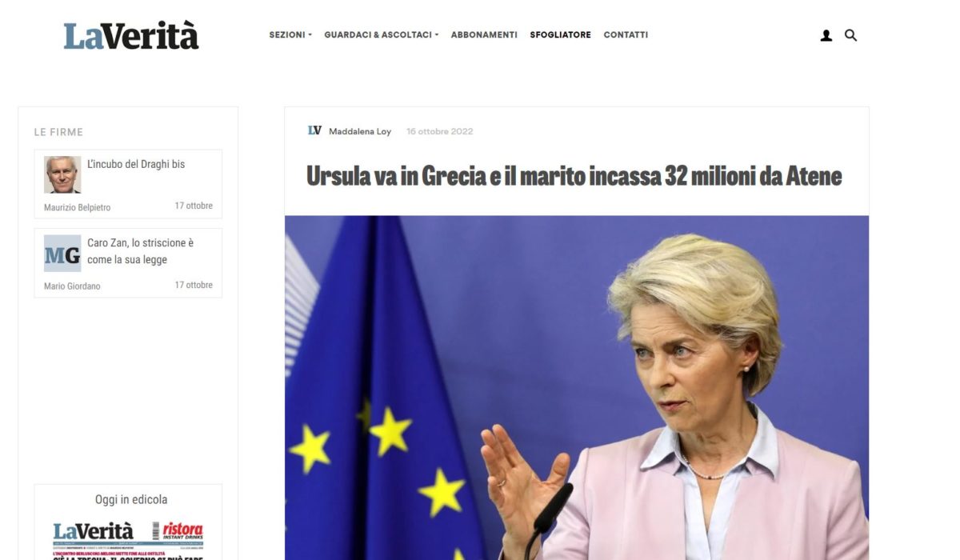Viewport: 960px width, 560px height.
Task: Click the 16 ottobre 2022 date
Action: pyautogui.click(x=440, y=131)
